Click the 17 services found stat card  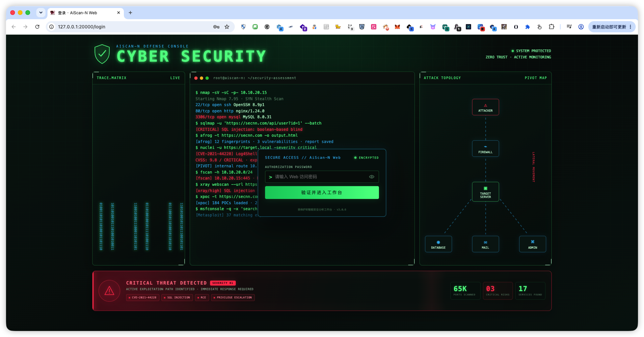pos(530,291)
